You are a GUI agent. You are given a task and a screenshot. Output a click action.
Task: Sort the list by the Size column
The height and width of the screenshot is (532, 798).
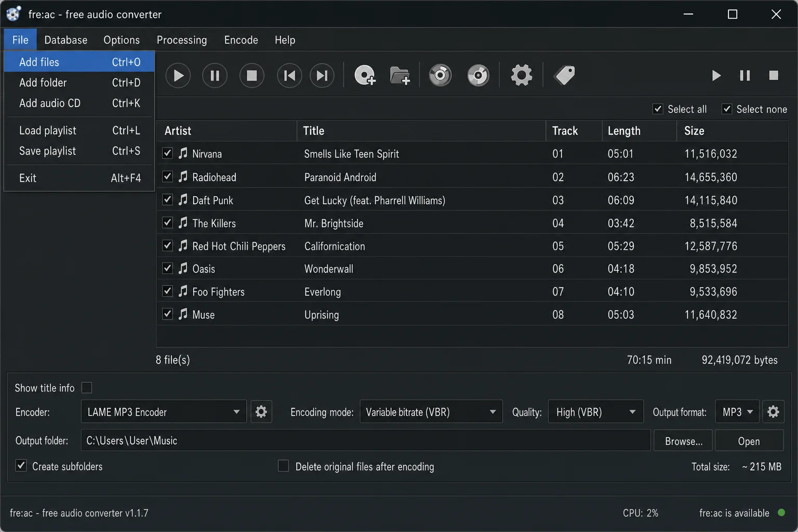pos(733,131)
